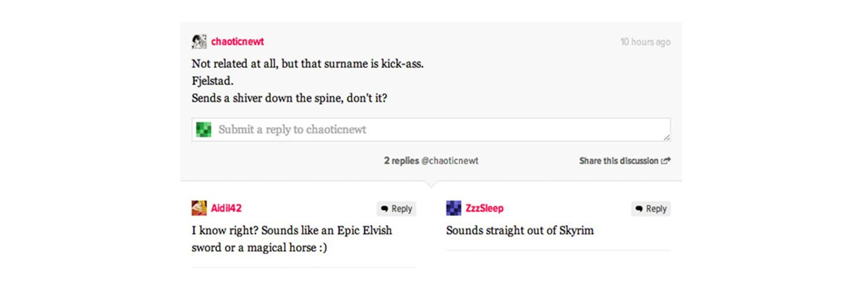Click the share arrow icon
Viewport: 868px width, 289px height.
[666, 161]
